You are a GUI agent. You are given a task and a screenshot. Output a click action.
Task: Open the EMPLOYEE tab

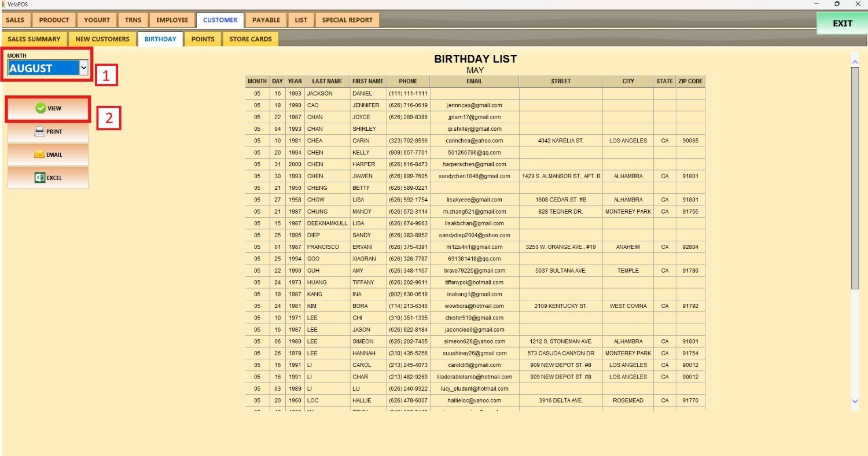[172, 20]
